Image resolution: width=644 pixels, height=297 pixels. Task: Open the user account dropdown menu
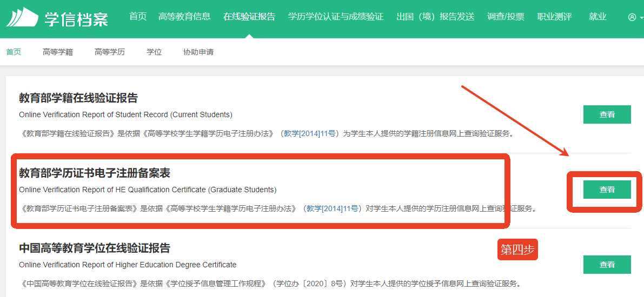[635, 17]
